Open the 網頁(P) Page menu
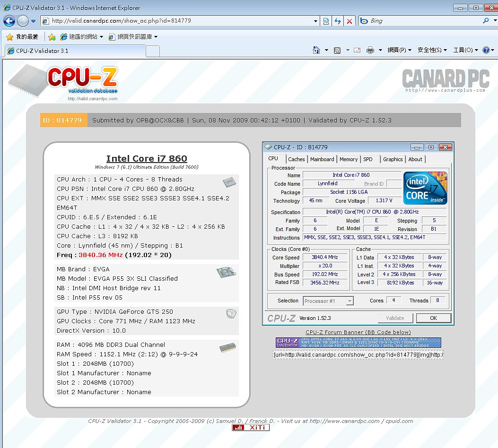498x448 pixels. pos(399,50)
